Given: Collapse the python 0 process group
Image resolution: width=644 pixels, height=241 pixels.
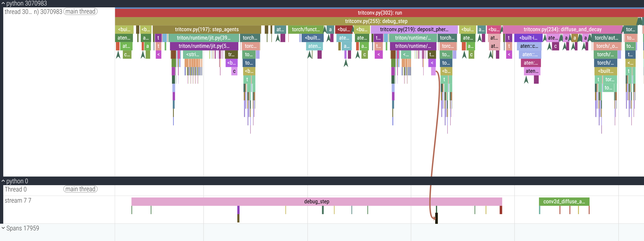Looking at the screenshot, I should point(3,181).
